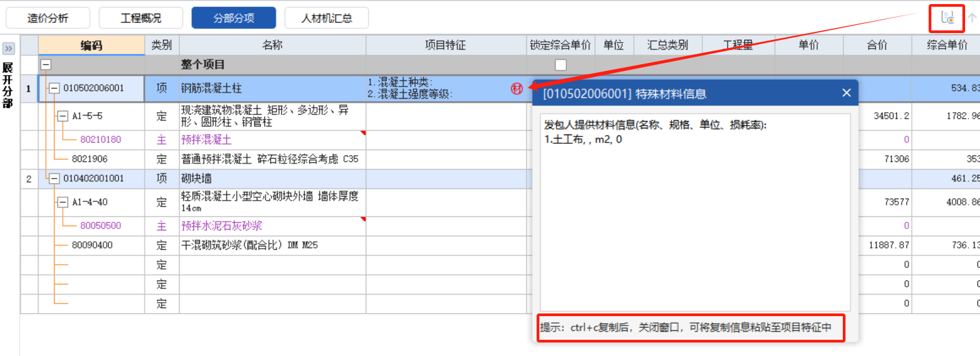
Task: Select code 80090400 row
Action: coord(92,245)
